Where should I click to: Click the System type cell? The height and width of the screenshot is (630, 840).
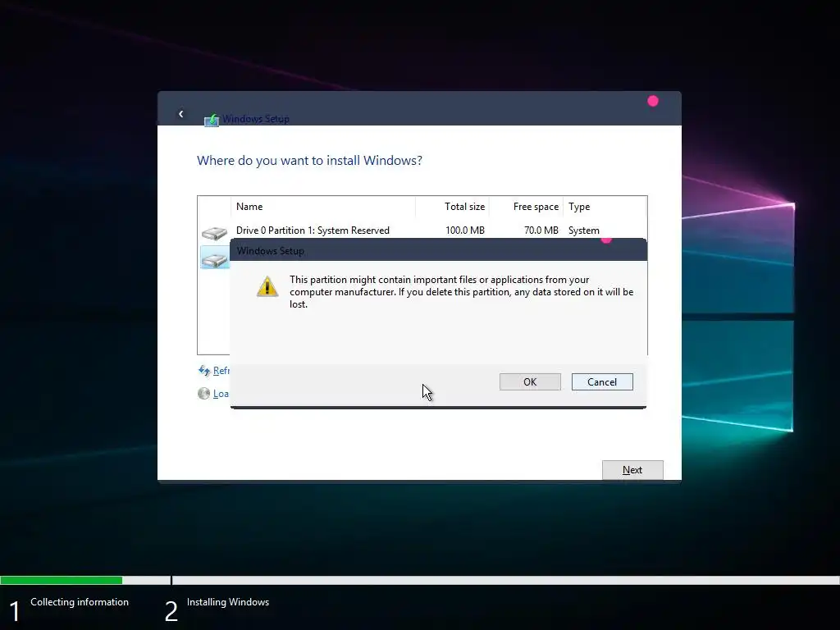point(584,231)
